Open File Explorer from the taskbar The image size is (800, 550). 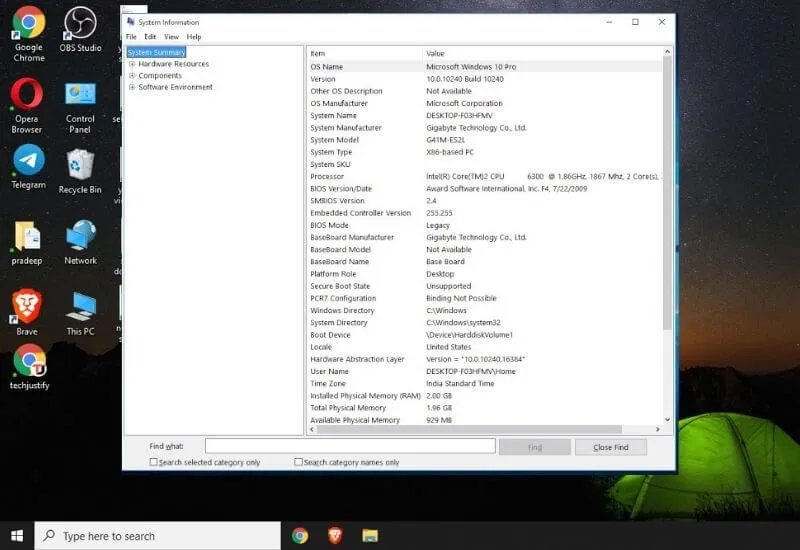pos(370,536)
